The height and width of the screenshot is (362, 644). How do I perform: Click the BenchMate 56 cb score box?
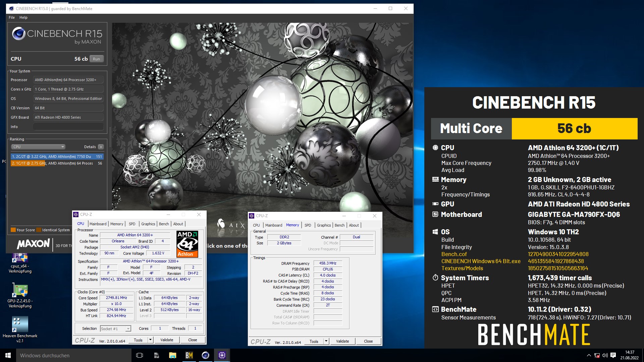tap(574, 128)
